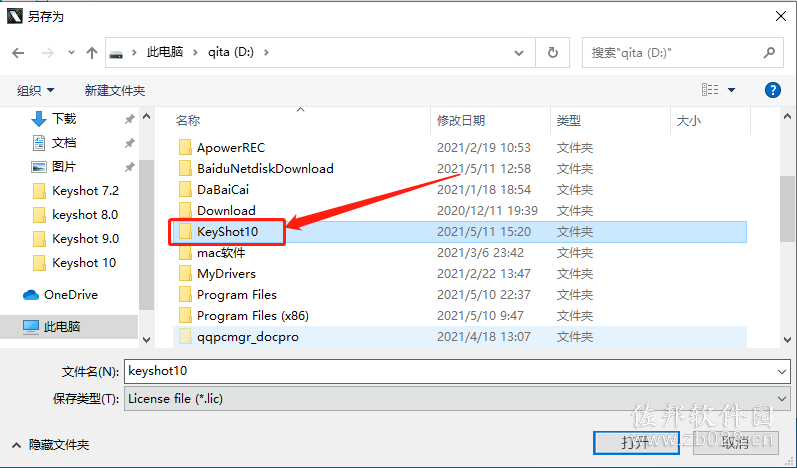Select Keyshot 10 in sidebar

[84, 263]
